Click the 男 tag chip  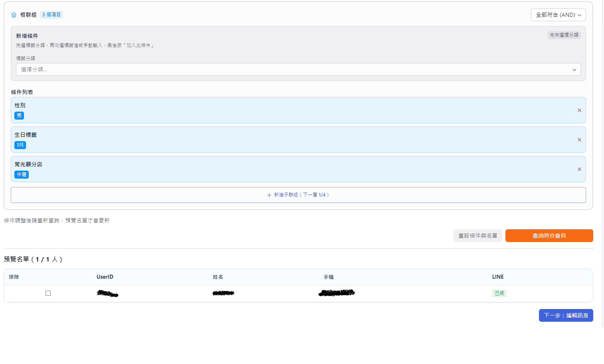coord(19,116)
